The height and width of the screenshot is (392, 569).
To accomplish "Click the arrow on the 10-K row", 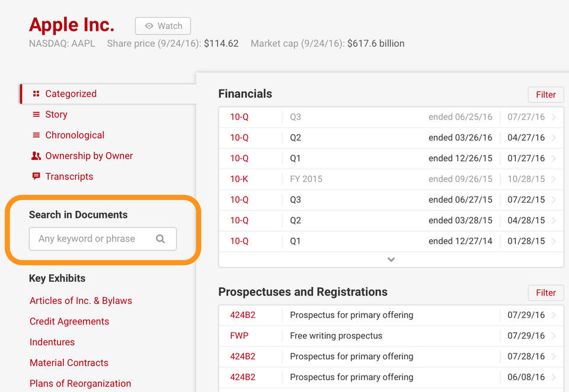I will point(554,179).
